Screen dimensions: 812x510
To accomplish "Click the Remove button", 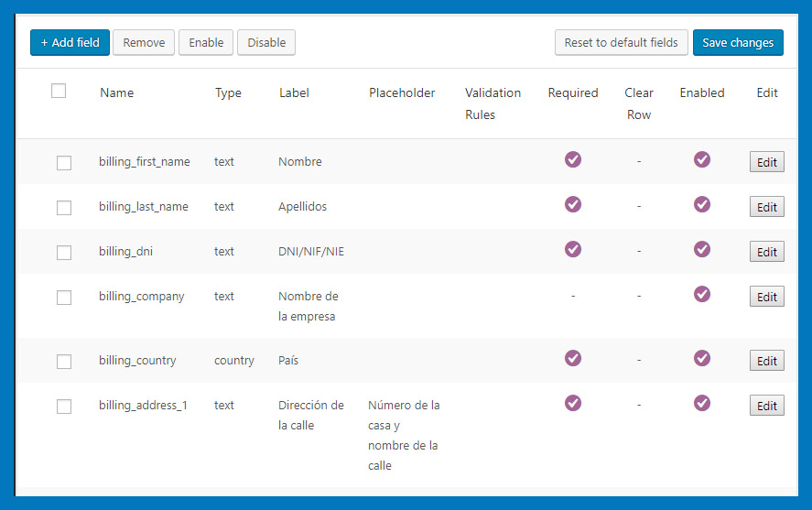I will [x=144, y=42].
